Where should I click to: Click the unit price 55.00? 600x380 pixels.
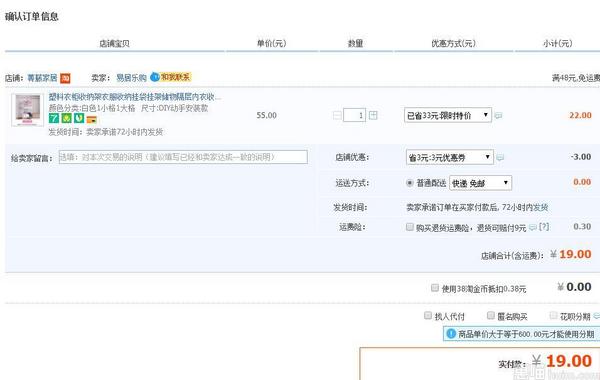(x=266, y=115)
